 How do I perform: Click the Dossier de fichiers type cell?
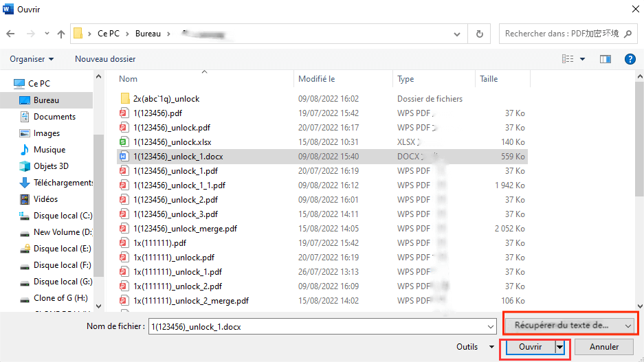[430, 99]
